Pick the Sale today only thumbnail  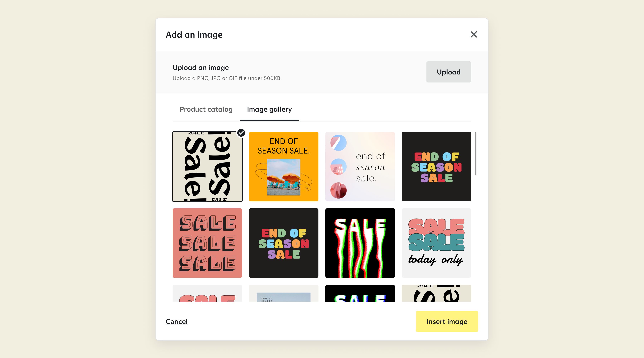pos(436,243)
